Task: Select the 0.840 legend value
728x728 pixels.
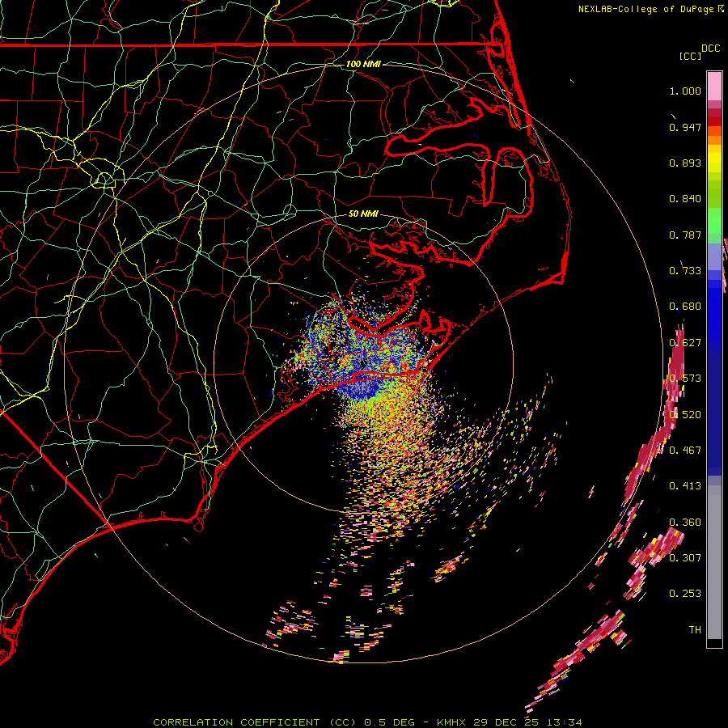Action: 685,199
